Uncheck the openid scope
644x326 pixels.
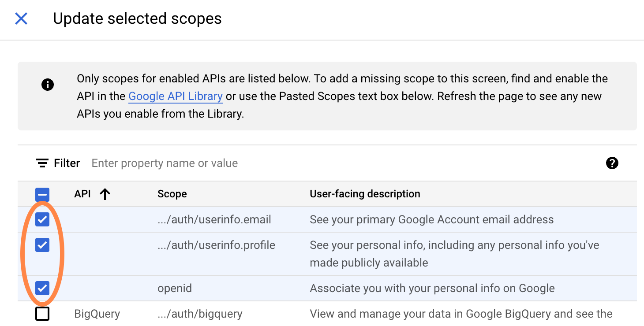click(42, 288)
